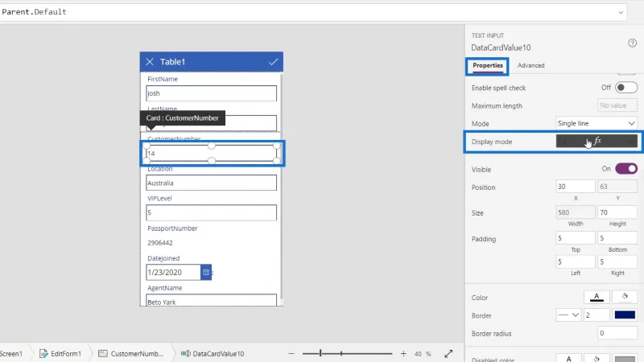The width and height of the screenshot is (644, 362).
Task: Click the Padding Right input field
Action: tap(617, 262)
